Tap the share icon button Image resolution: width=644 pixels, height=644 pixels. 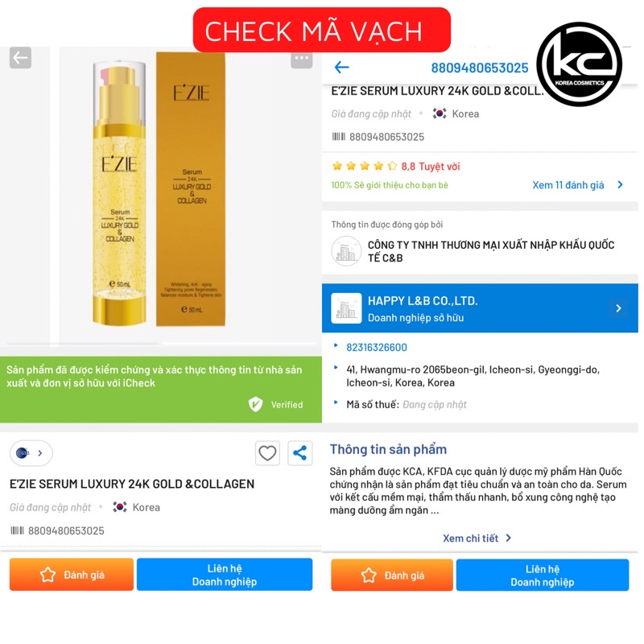(299, 453)
